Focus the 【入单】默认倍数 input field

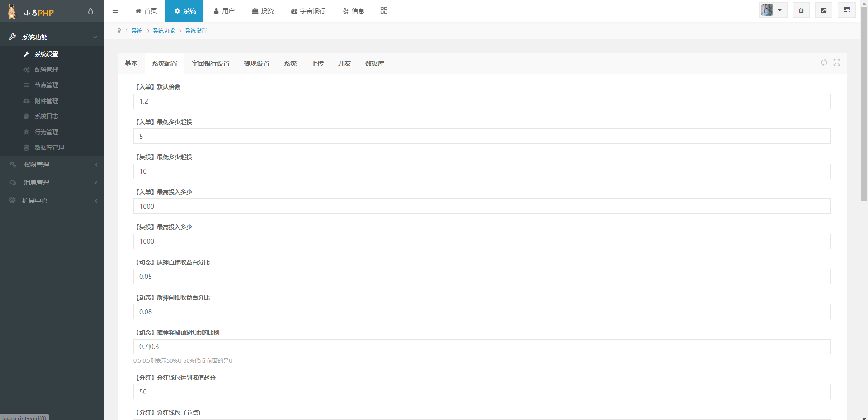coord(482,101)
